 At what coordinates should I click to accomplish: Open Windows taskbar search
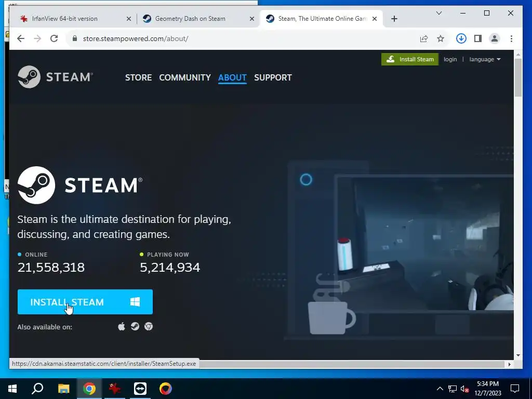pyautogui.click(x=37, y=389)
